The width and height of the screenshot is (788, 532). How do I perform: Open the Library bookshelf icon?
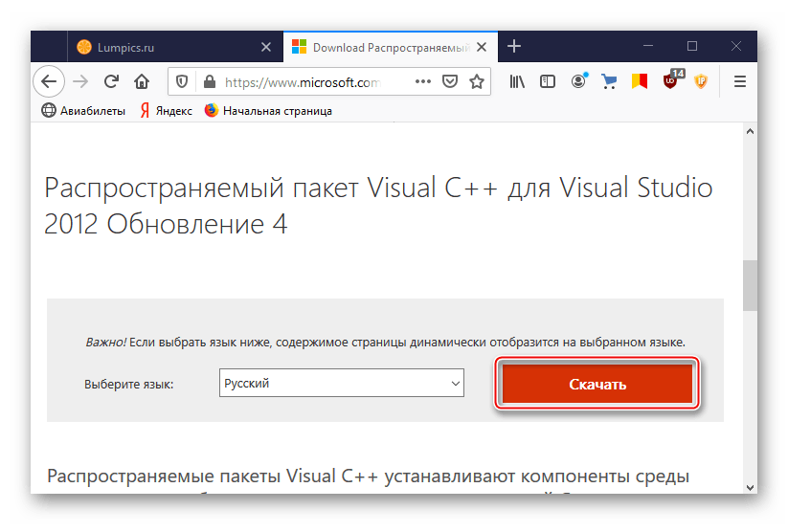(x=517, y=81)
